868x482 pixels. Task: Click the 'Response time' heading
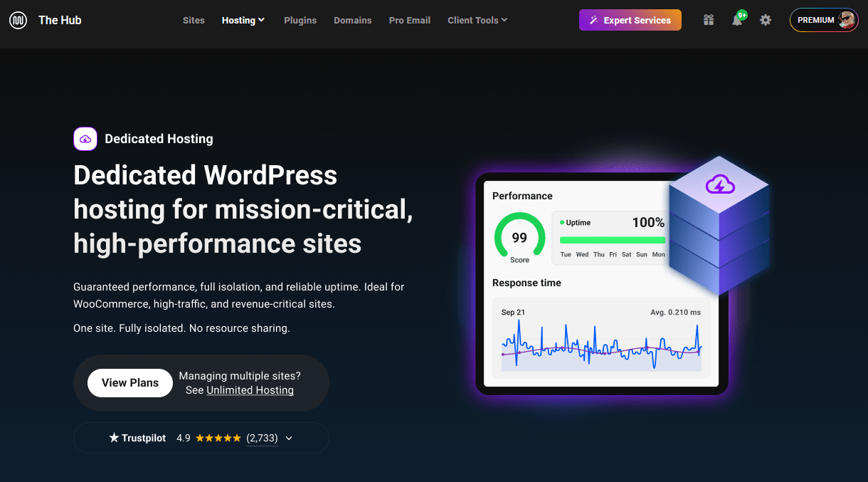click(x=526, y=283)
